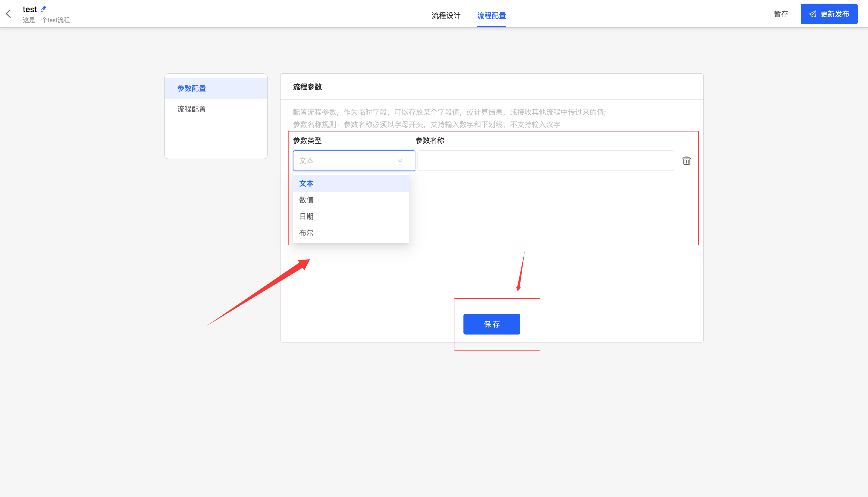Switch to the 流程设计 tab

coord(446,15)
